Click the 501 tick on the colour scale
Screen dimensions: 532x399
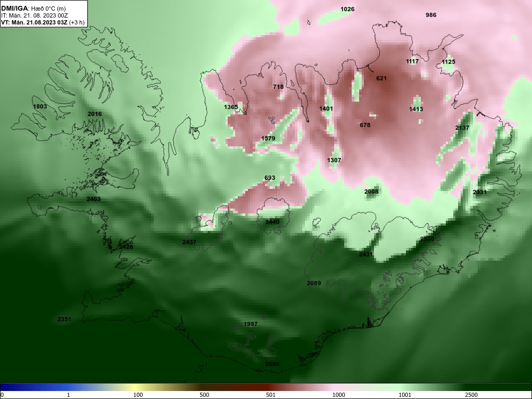click(271, 395)
